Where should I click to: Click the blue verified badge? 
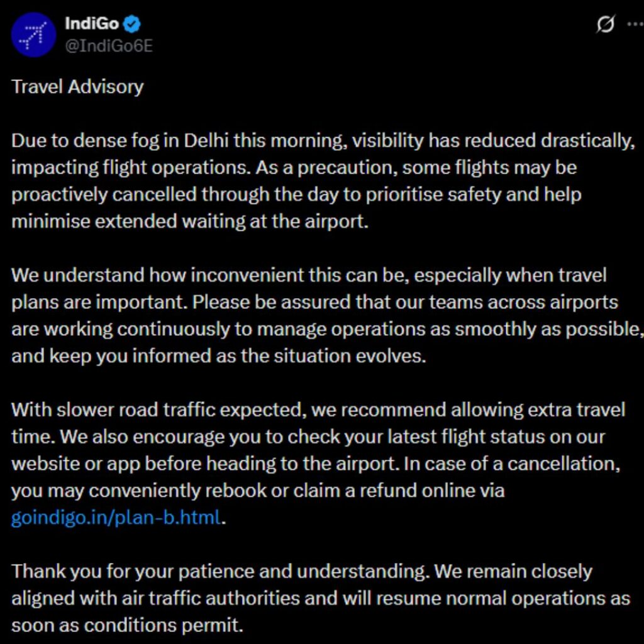[133, 25]
